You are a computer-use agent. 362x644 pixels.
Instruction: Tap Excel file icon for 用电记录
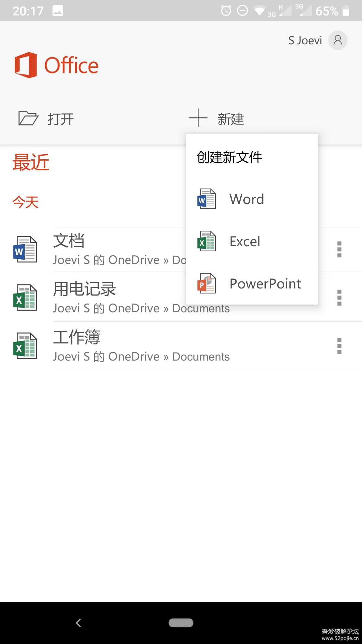click(25, 298)
